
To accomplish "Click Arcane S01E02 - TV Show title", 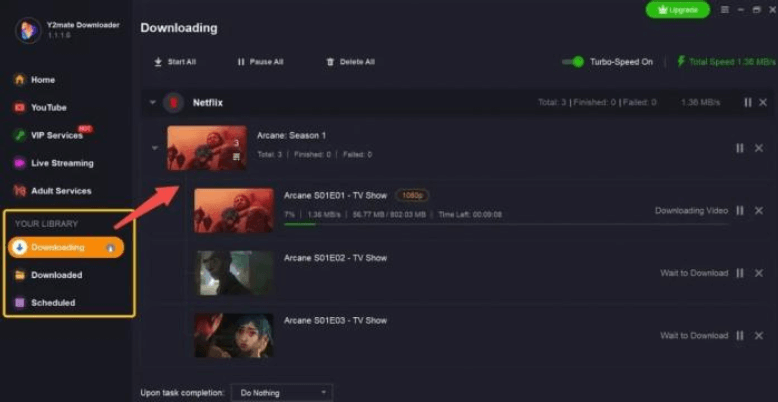I will click(335, 258).
